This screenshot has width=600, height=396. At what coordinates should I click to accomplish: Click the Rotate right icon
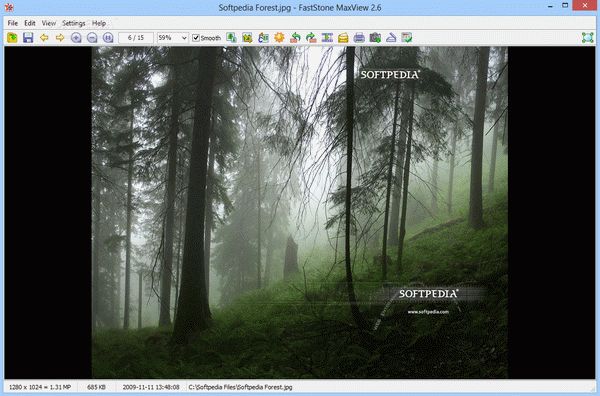311,37
